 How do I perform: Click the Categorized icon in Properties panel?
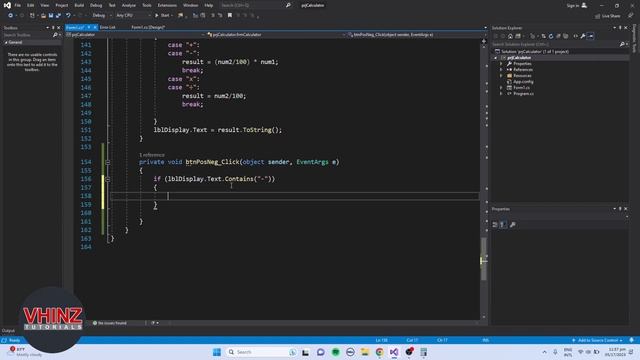[x=495, y=225]
